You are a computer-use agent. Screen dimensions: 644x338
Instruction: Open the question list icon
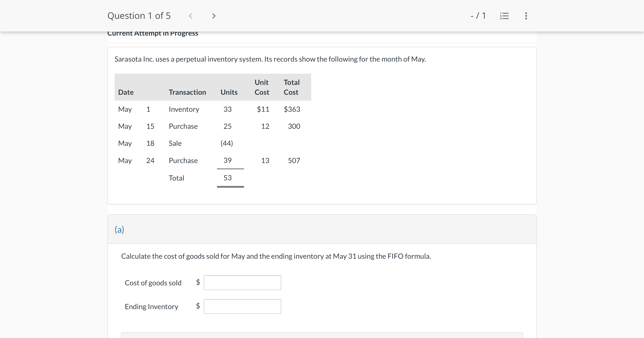[504, 16]
